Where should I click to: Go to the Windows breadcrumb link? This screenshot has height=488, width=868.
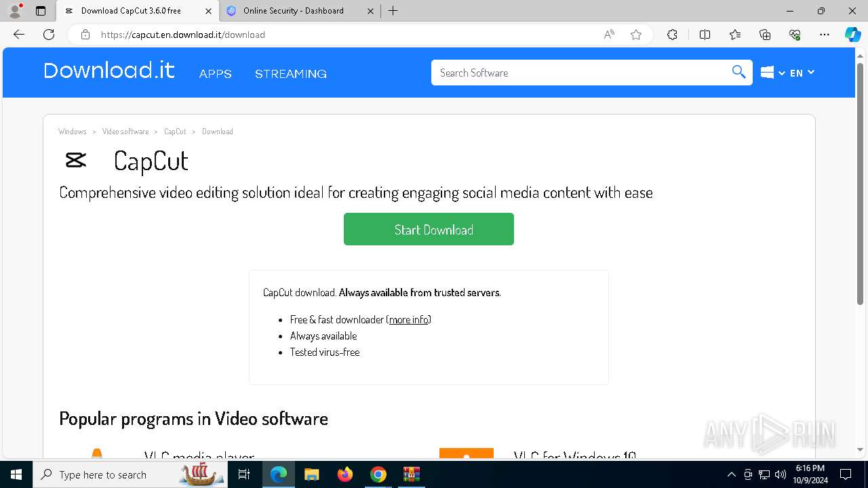point(73,131)
